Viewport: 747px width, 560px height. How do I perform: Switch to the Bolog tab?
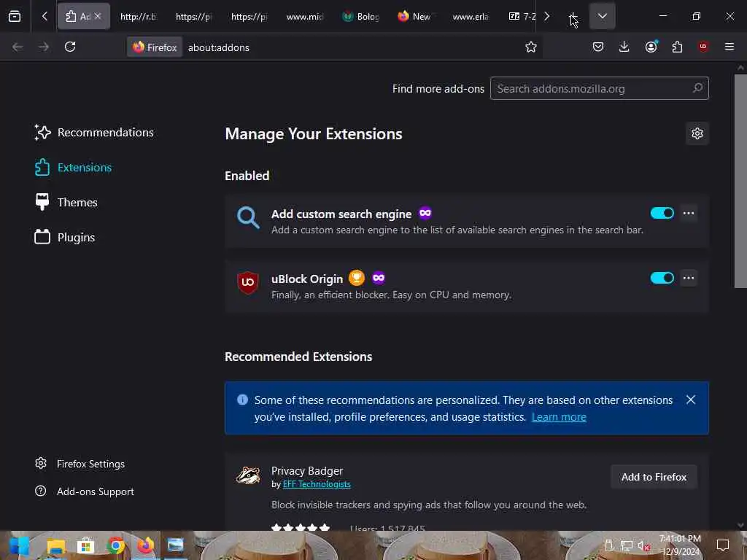coord(360,16)
